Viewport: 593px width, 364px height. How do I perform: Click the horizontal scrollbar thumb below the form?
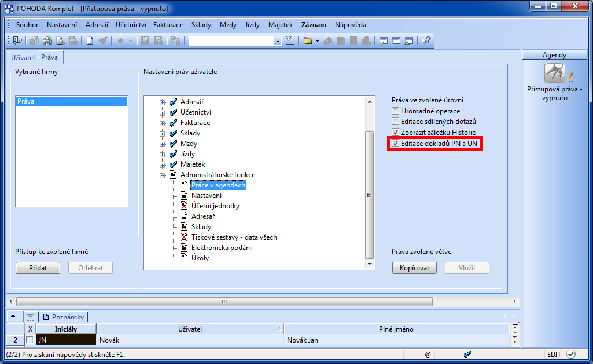(224, 302)
